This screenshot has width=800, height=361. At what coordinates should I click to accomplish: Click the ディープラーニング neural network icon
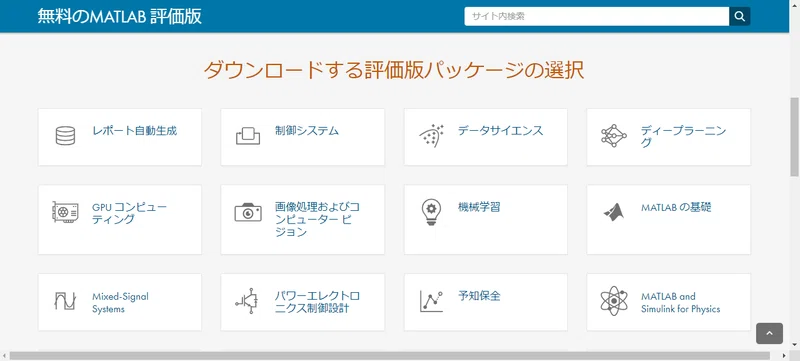(614, 136)
